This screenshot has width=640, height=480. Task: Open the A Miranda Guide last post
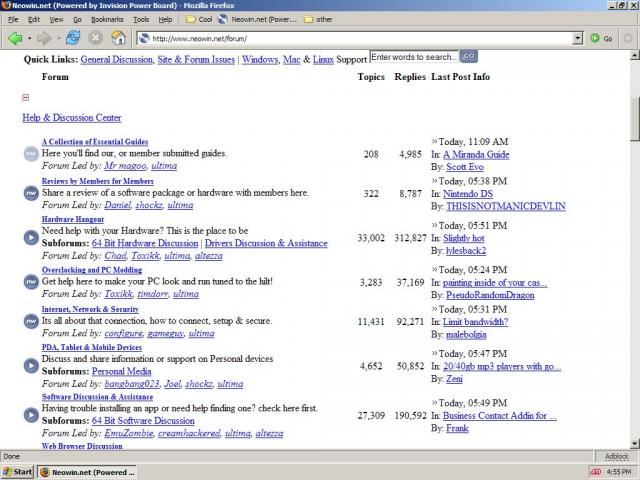[x=476, y=155]
